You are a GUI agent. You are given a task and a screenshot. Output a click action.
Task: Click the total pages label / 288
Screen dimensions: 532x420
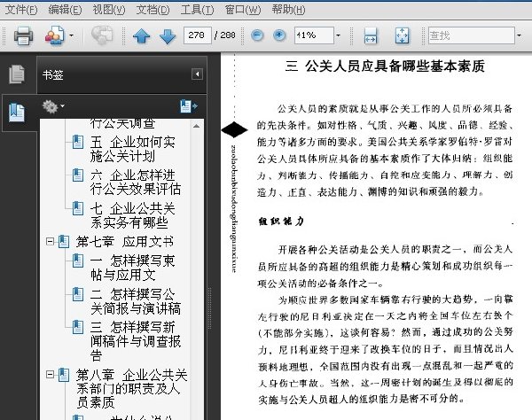coord(225,35)
